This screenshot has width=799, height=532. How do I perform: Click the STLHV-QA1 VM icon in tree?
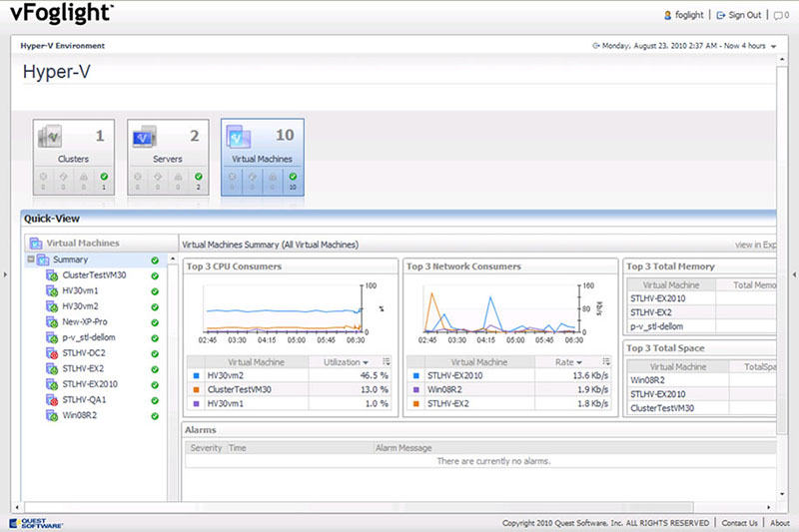52,400
